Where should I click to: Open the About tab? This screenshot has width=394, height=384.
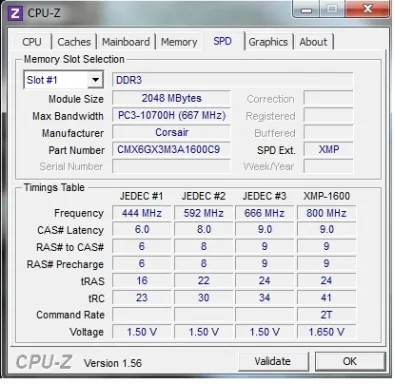(x=313, y=42)
